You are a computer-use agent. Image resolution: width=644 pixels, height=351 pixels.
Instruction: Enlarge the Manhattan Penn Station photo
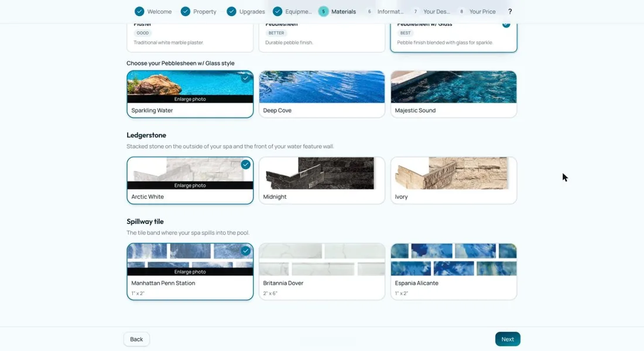pos(190,272)
